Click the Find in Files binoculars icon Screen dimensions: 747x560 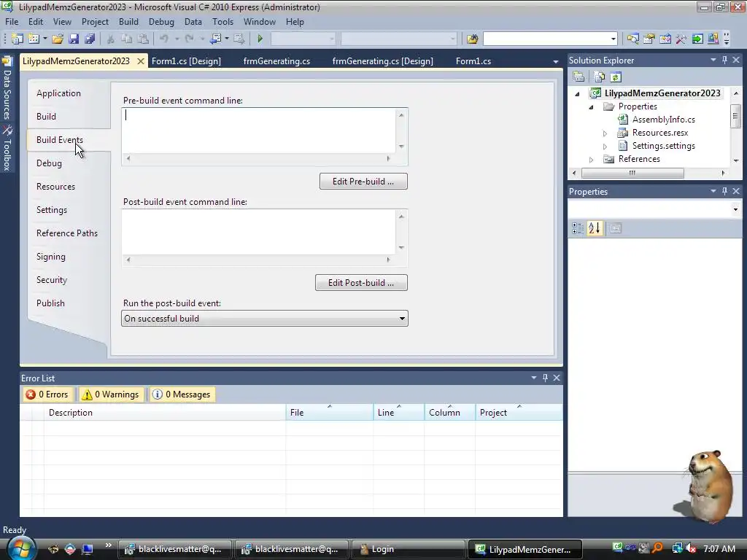click(472, 39)
